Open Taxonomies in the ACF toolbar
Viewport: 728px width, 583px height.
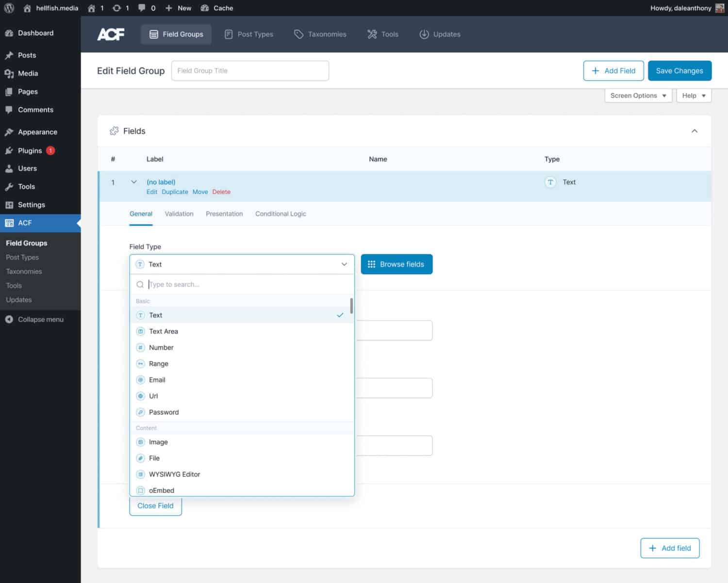(320, 34)
